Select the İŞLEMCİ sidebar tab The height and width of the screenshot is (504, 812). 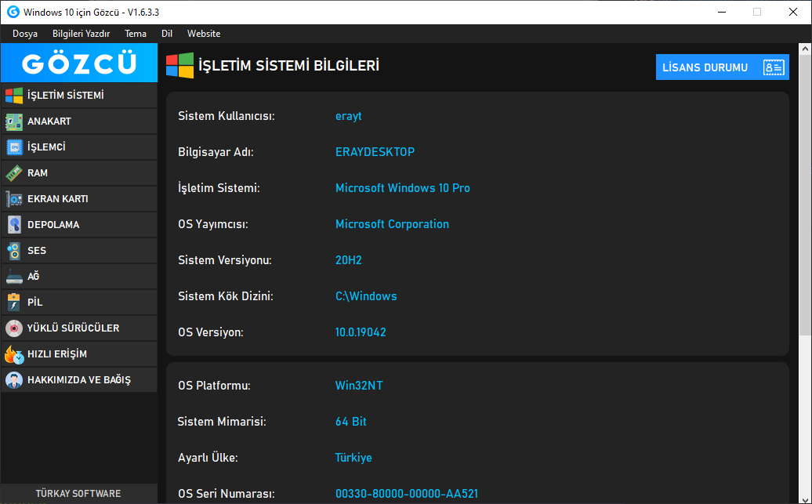[79, 147]
